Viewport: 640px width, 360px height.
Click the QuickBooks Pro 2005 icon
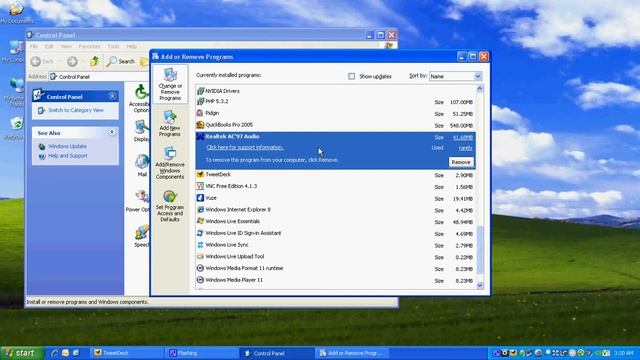tap(200, 125)
